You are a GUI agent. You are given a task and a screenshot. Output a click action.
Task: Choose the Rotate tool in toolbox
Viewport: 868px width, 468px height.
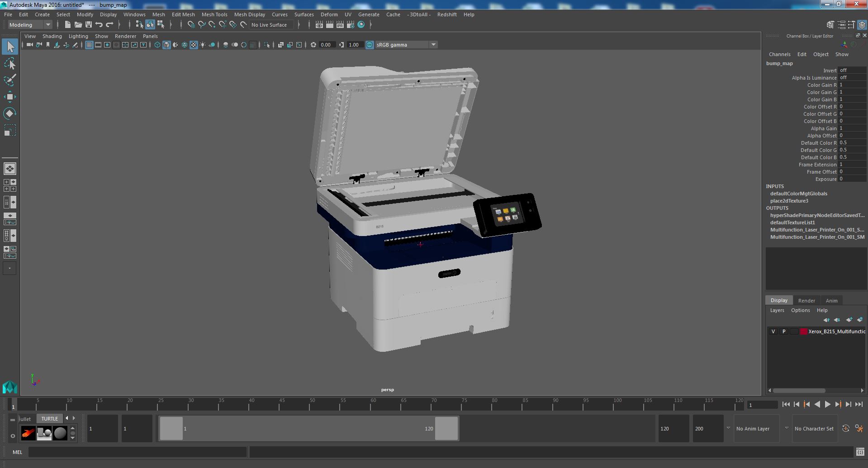point(10,113)
